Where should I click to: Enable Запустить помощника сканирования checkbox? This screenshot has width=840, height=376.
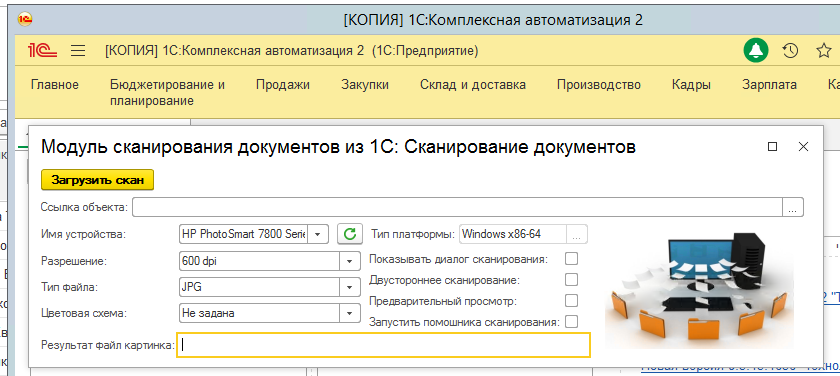click(572, 322)
